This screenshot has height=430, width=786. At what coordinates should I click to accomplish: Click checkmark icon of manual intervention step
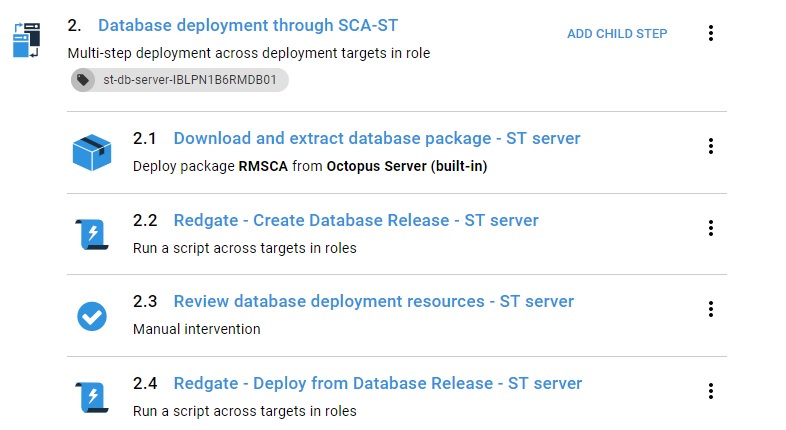[x=92, y=316]
